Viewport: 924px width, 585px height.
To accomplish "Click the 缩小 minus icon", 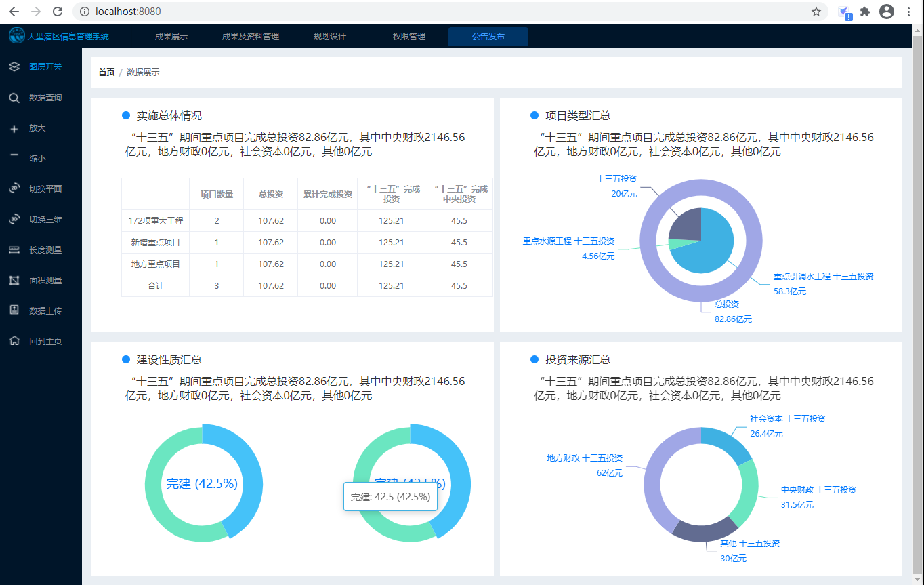I will click(14, 155).
